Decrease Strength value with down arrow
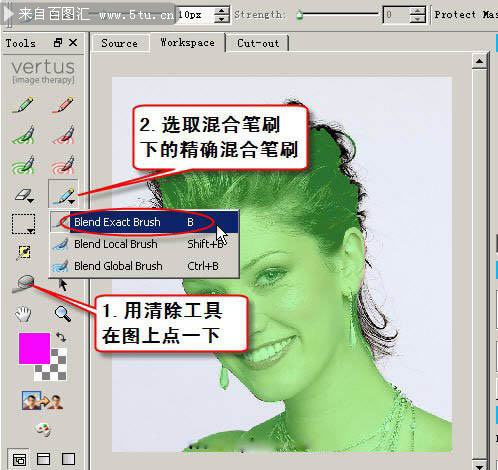 [x=417, y=19]
